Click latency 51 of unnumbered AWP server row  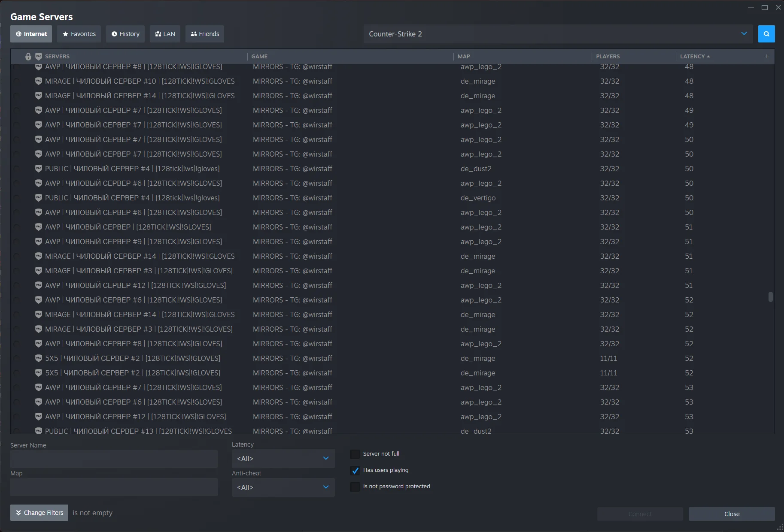tap(689, 227)
